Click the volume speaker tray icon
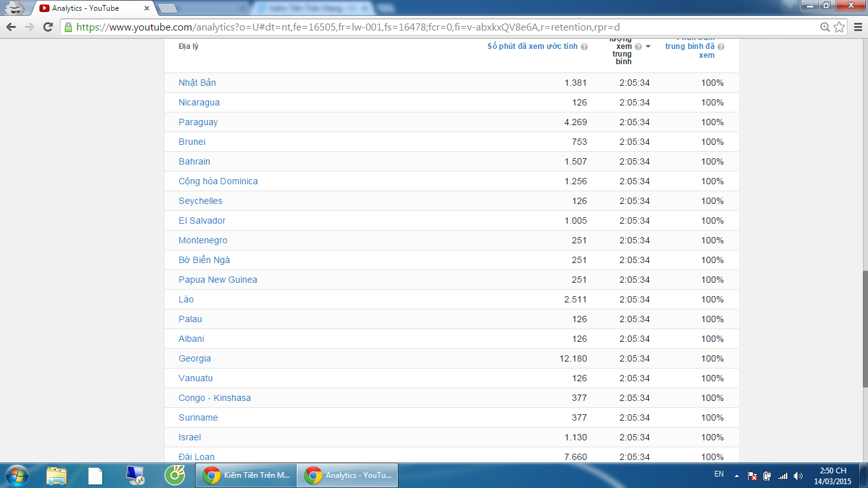This screenshot has height=488, width=868. click(x=798, y=475)
